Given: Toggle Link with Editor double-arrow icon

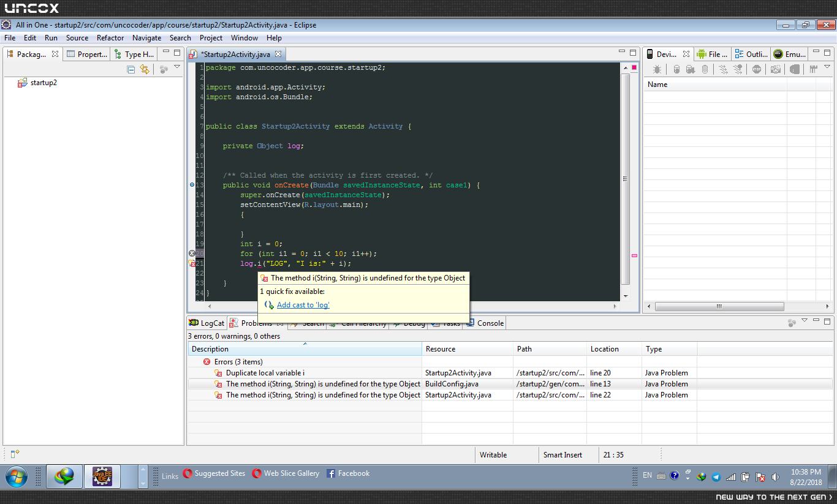Looking at the screenshot, I should point(145,69).
